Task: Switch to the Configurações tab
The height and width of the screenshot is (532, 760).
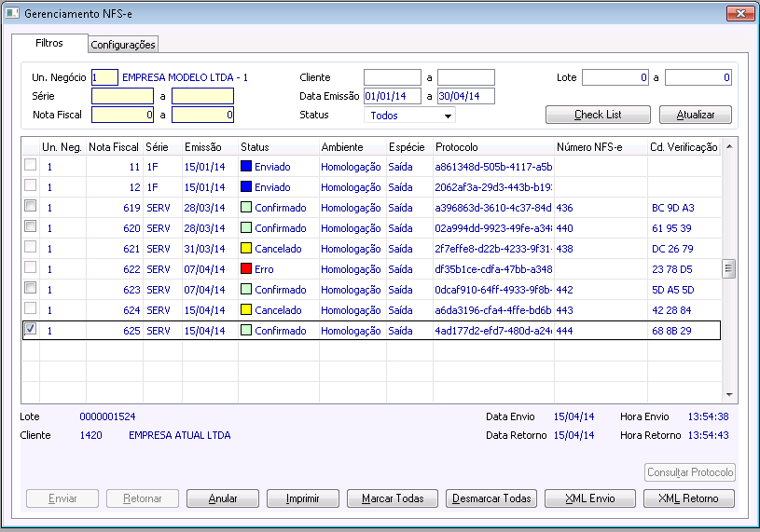Action: [x=123, y=45]
